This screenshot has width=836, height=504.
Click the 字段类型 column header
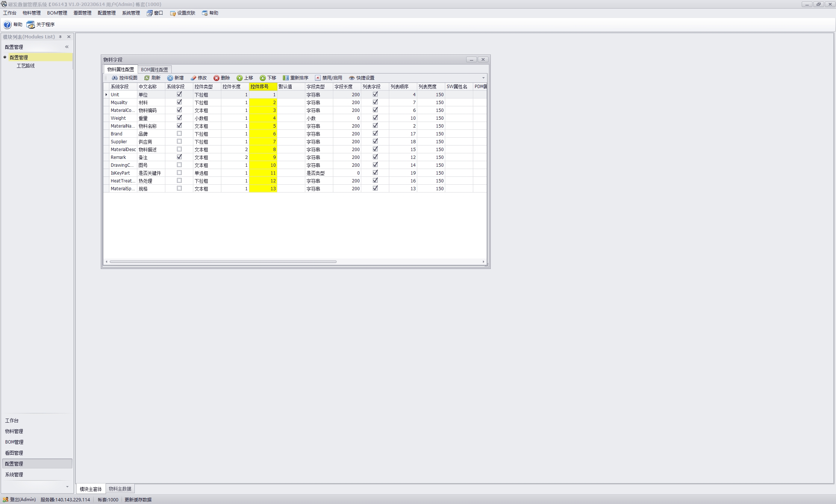pyautogui.click(x=319, y=87)
